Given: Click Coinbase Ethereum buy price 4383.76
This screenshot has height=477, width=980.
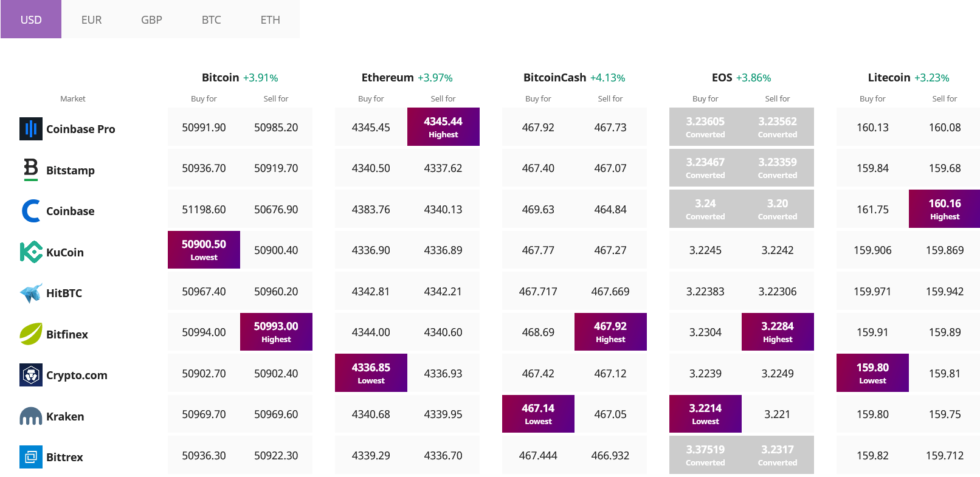Looking at the screenshot, I should pyautogui.click(x=371, y=210).
